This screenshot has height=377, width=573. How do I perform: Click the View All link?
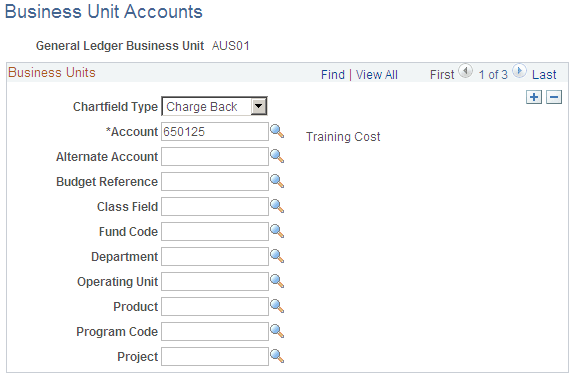coord(377,75)
